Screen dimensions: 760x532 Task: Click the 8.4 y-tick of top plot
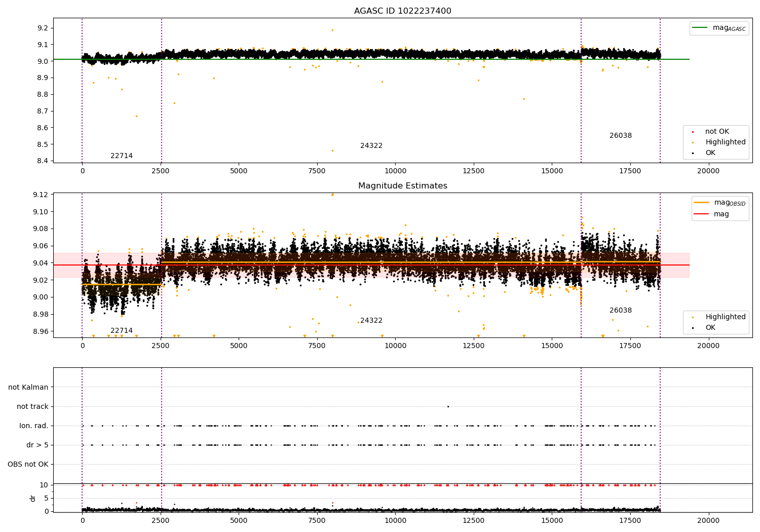(43, 161)
